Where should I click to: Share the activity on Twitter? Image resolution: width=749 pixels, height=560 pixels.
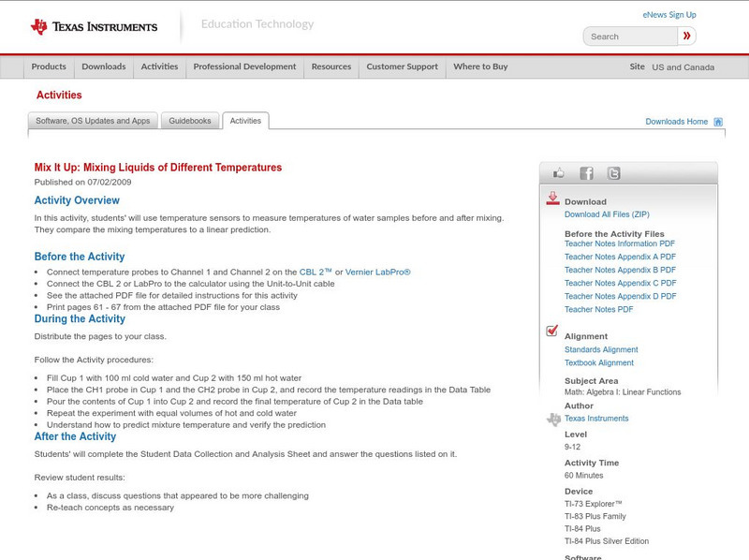pyautogui.click(x=613, y=173)
